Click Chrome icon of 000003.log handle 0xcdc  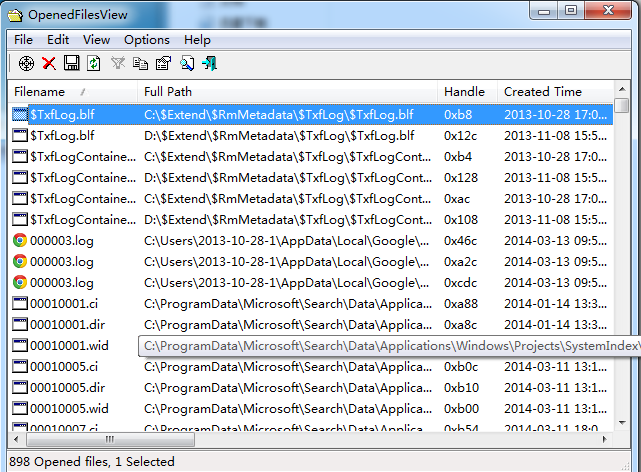[x=20, y=282]
